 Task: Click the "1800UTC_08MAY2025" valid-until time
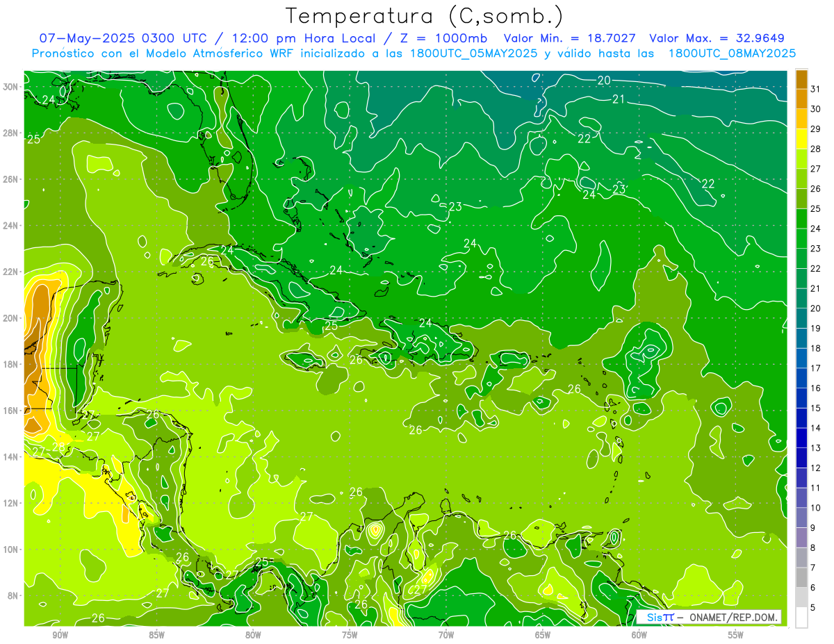click(732, 53)
